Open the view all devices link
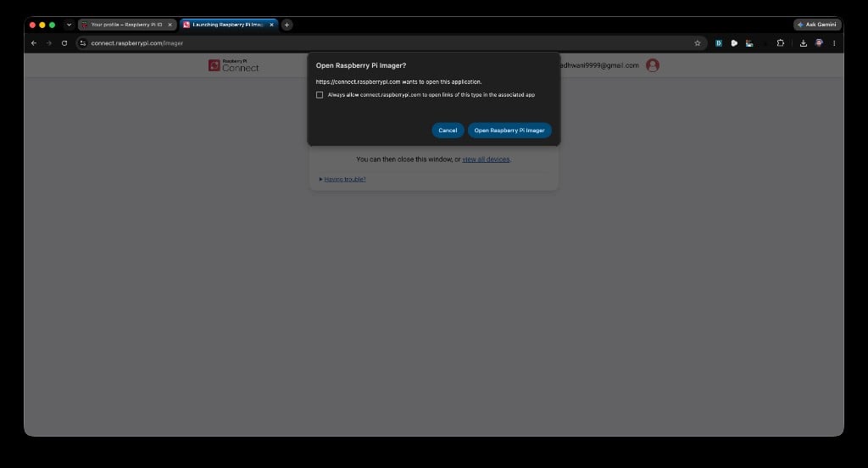868x468 pixels. pos(486,159)
